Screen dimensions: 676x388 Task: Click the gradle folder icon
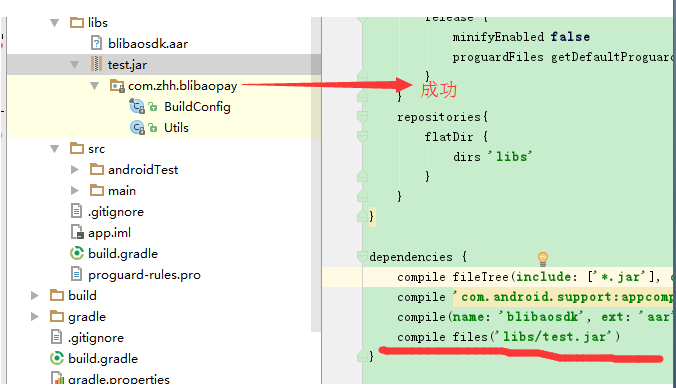pos(57,316)
